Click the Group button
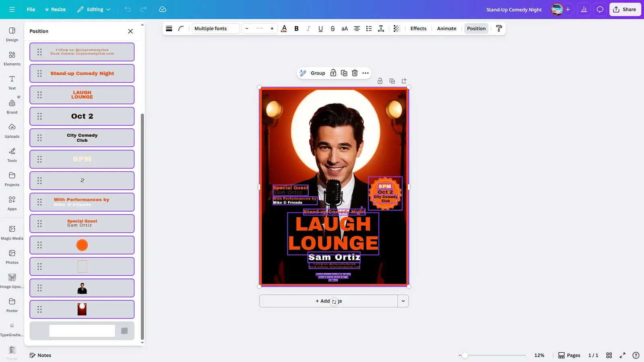 point(318,73)
